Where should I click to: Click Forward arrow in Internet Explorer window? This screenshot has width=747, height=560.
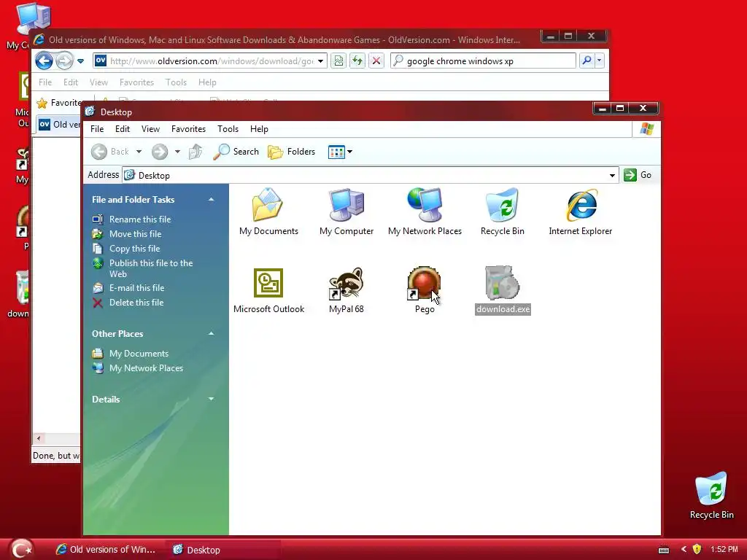64,61
